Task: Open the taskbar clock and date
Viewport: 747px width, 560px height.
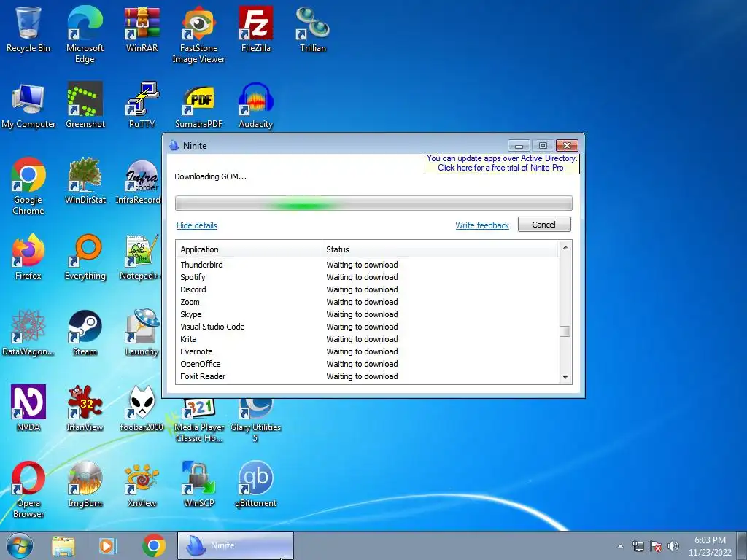Action: tap(709, 546)
